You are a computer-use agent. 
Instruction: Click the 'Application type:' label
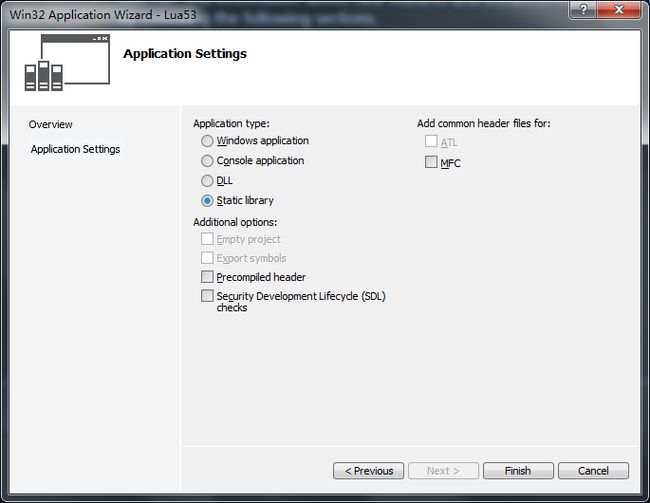click(x=231, y=124)
